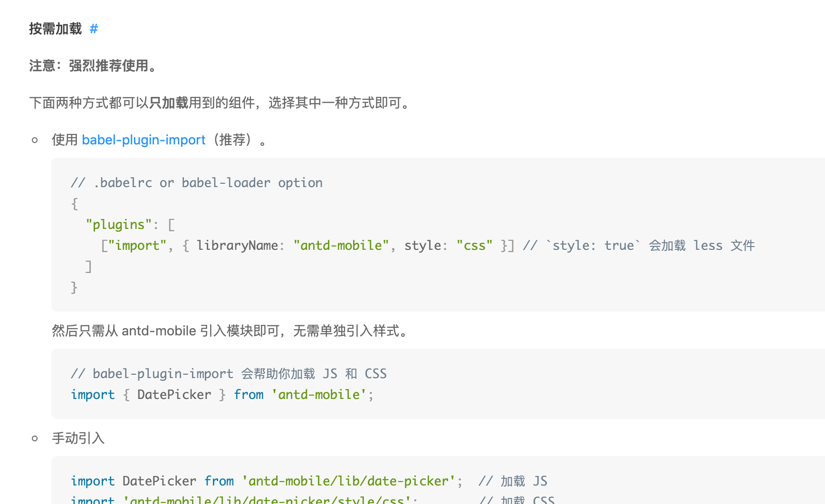Image resolution: width=825 pixels, height=504 pixels.
Task: Click the bold 注意:强烈推荐使用 notice
Action: click(x=93, y=66)
